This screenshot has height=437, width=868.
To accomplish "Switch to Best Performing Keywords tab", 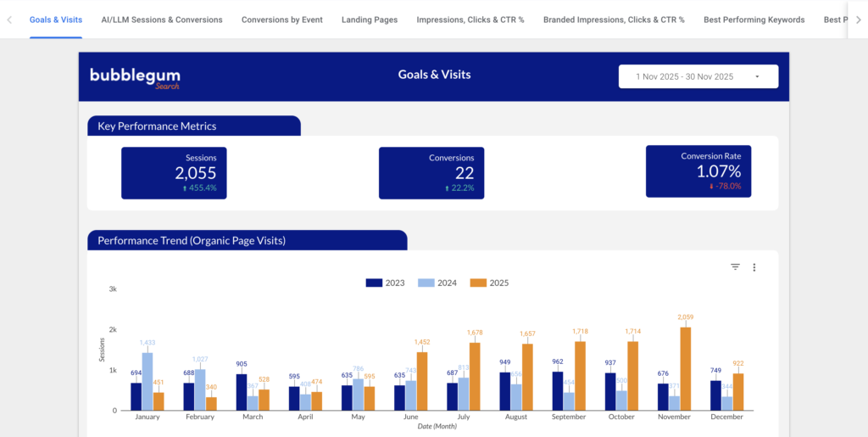I will [x=754, y=20].
